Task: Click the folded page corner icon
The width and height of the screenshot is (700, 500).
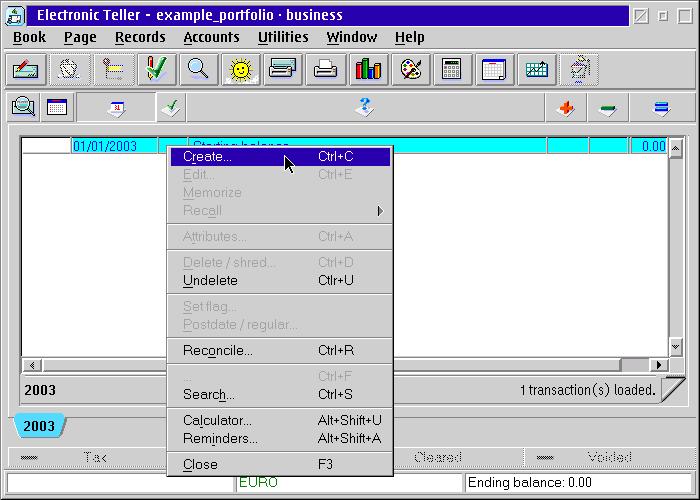Action: [673, 390]
